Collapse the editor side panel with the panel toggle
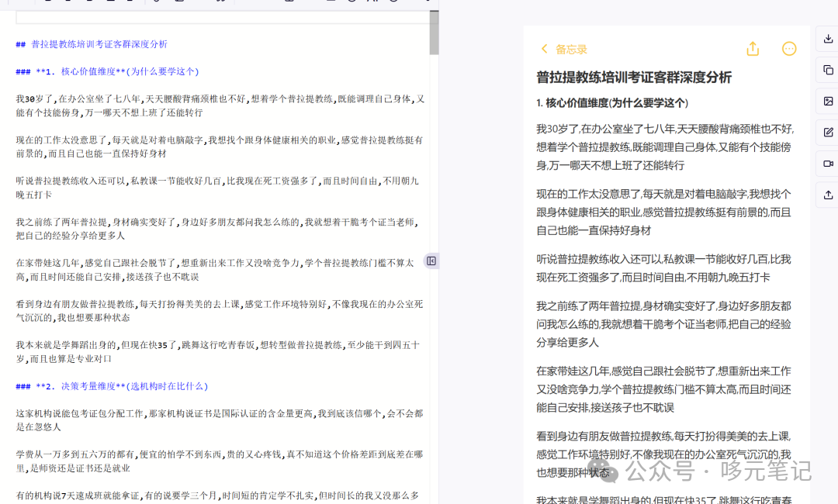The width and height of the screenshot is (838, 504). pyautogui.click(x=431, y=261)
